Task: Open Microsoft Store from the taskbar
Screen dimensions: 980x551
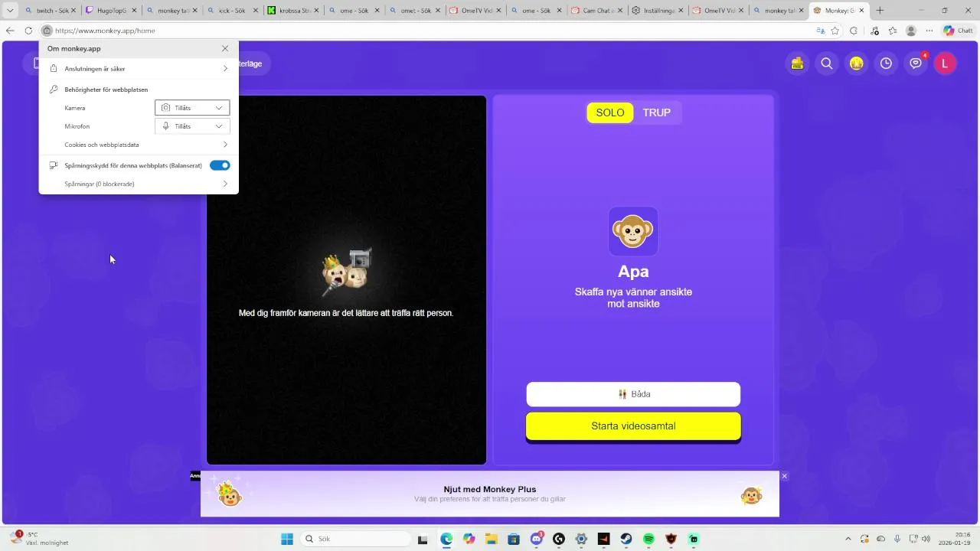Action: click(x=514, y=539)
